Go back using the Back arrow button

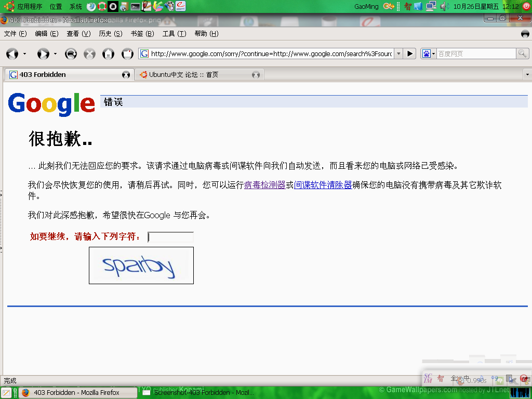point(12,54)
